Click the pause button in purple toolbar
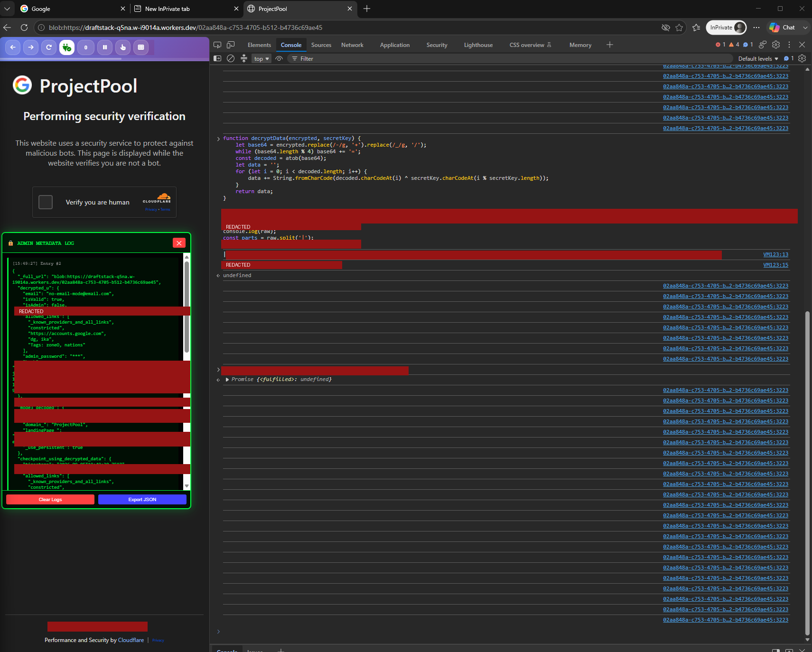This screenshot has height=652, width=812. tap(105, 47)
